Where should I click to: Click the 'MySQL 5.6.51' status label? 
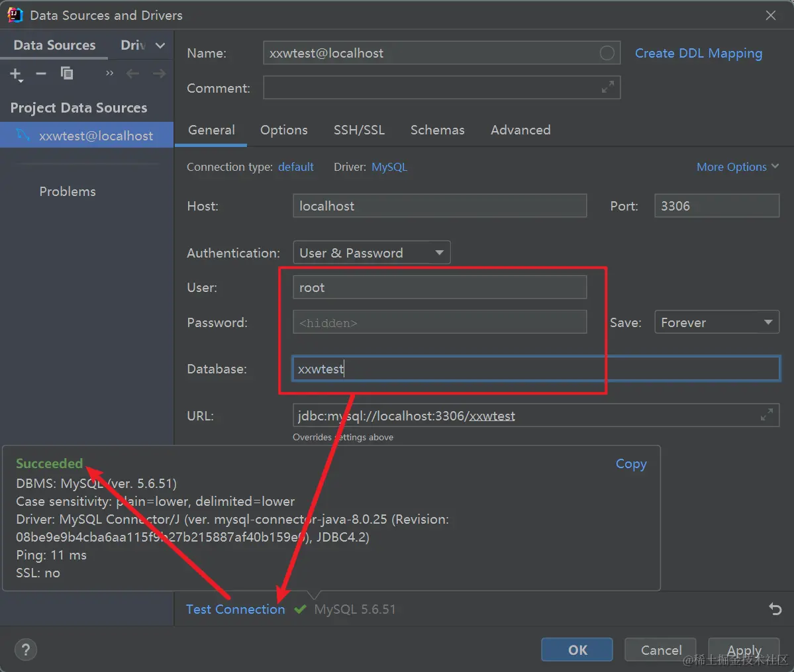click(354, 609)
